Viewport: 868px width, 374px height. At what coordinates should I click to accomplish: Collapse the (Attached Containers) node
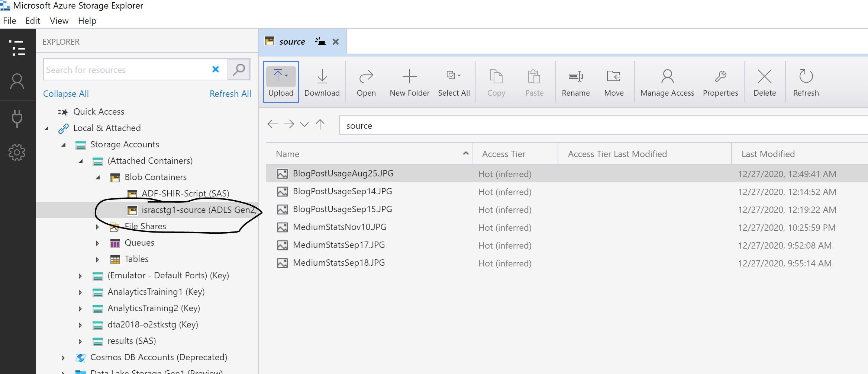pyautogui.click(x=81, y=161)
